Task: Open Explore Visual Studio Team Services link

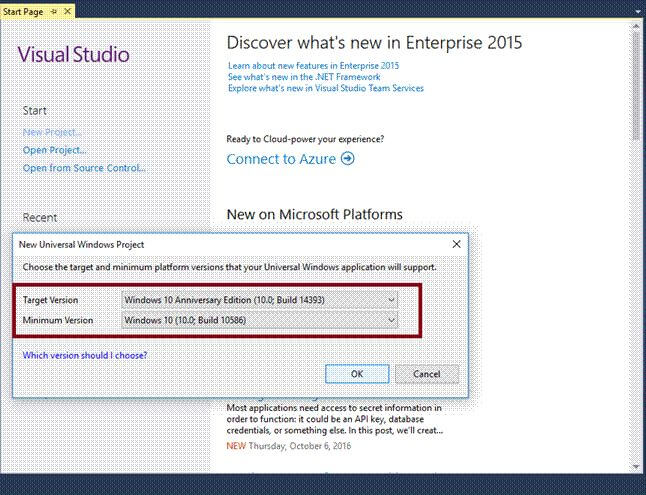Action: pyautogui.click(x=326, y=88)
